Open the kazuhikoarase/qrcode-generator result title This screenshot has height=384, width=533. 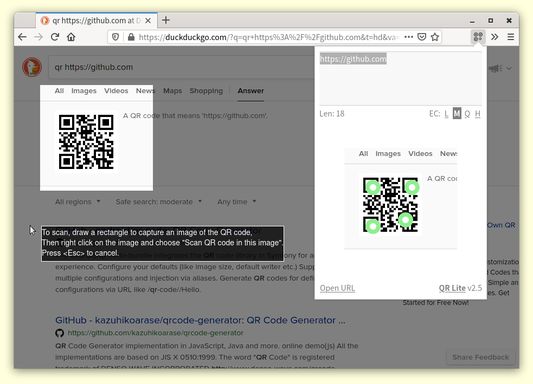click(200, 320)
